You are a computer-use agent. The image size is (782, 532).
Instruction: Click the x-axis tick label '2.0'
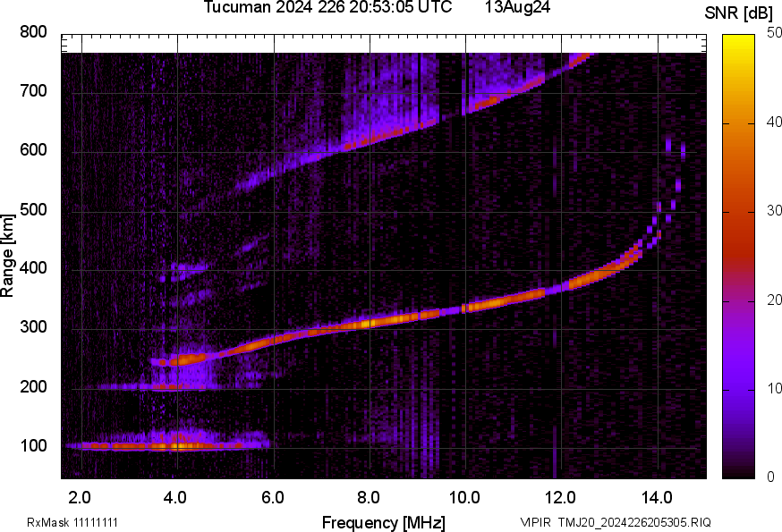pos(81,495)
